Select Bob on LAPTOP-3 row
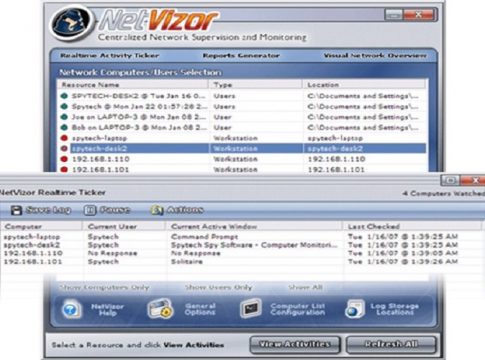The height and width of the screenshot is (360, 485). coord(242,128)
